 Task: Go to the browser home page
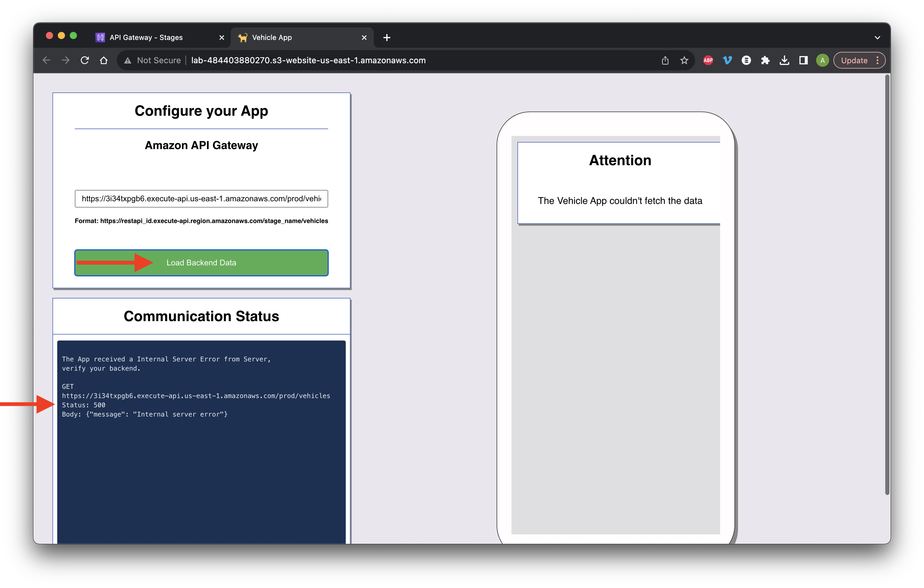click(x=104, y=60)
